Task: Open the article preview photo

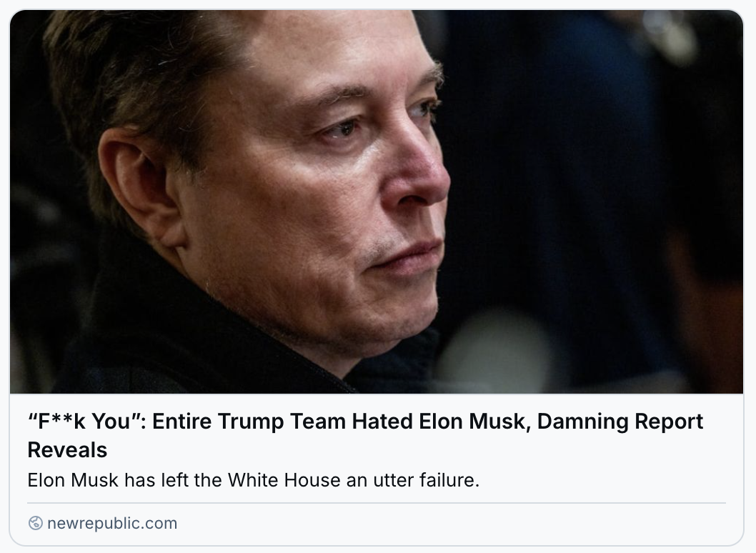Action: [x=377, y=201]
